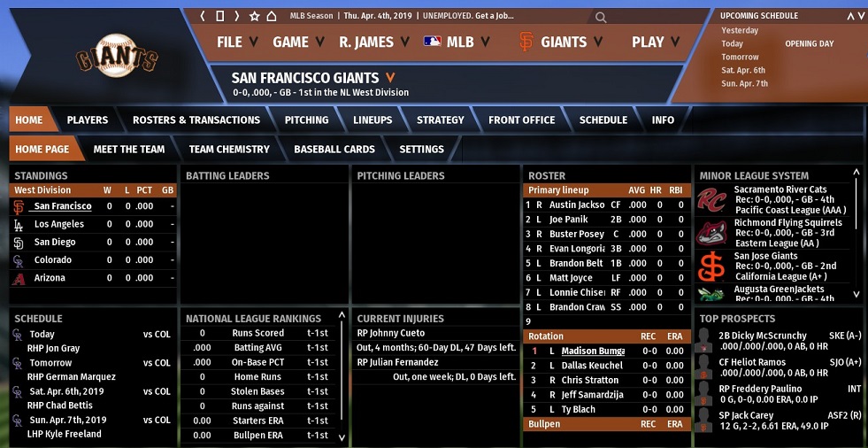Open Madison Bumgarner rotation link
Viewport: 868px width, 448px height.
coord(593,351)
